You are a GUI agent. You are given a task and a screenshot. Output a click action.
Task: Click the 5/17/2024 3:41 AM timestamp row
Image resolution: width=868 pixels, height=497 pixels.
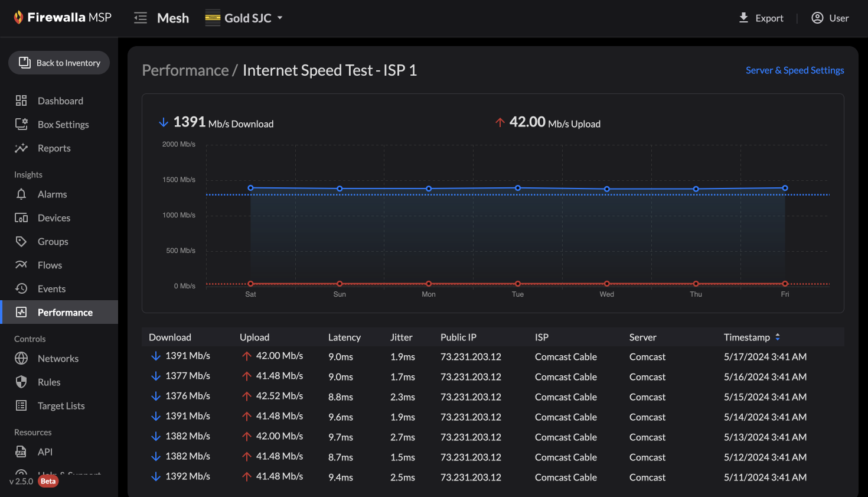click(765, 357)
